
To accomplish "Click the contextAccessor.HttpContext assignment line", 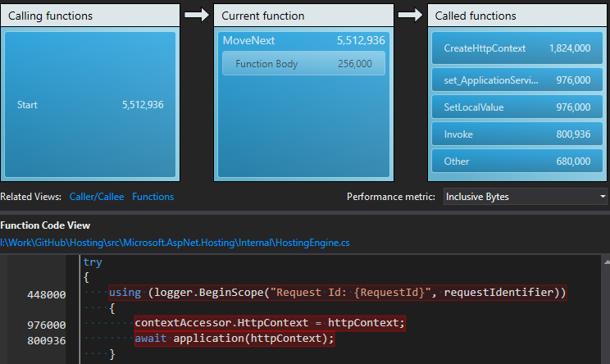I will [x=269, y=323].
